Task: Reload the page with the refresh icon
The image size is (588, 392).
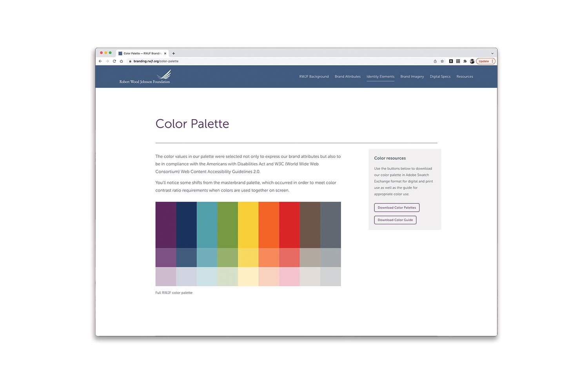Action: (114, 61)
